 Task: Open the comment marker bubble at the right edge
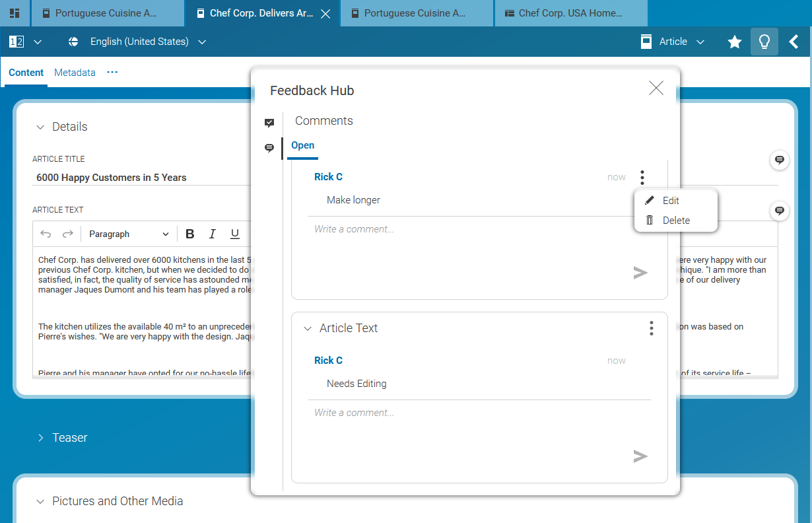click(780, 160)
